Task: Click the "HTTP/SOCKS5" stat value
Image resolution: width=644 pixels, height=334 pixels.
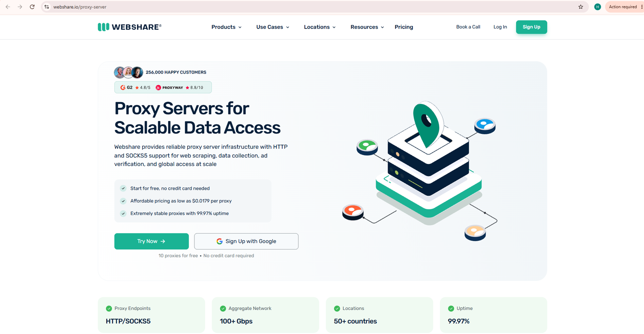Action: coord(128,321)
